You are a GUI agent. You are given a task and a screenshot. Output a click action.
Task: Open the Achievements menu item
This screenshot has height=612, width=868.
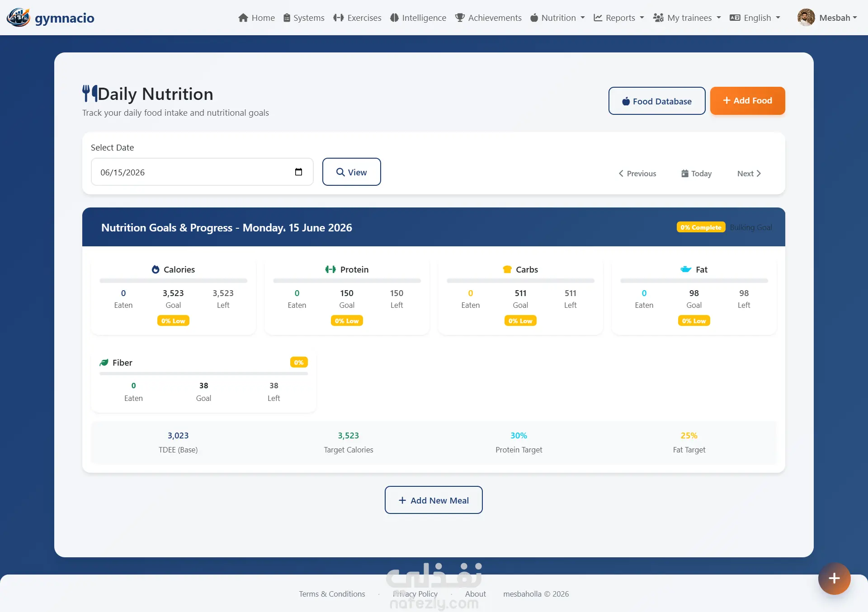(488, 18)
